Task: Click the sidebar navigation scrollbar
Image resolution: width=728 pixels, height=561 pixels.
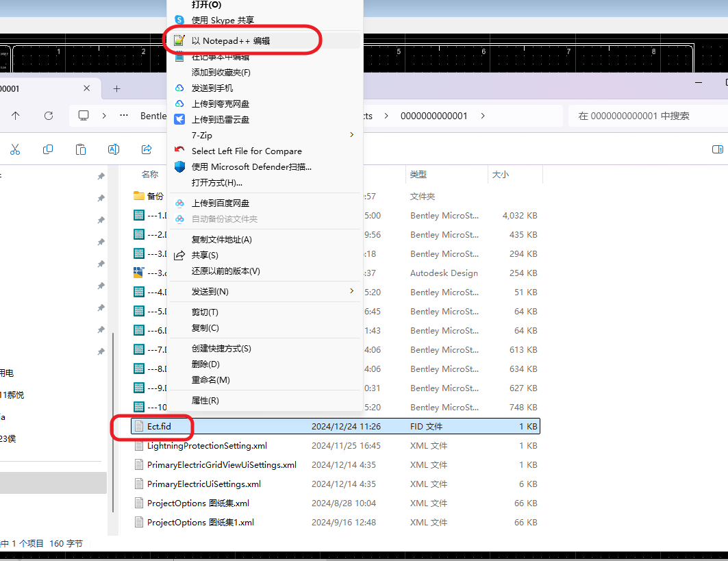Action: (x=113, y=423)
